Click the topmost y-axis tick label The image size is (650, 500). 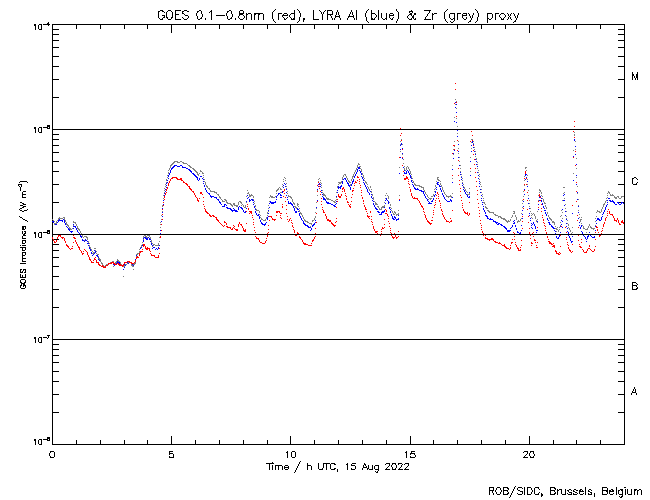pyautogui.click(x=38, y=25)
